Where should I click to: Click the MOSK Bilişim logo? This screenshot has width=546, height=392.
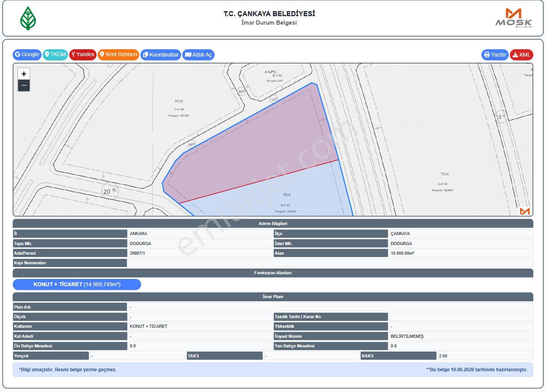coord(513,18)
